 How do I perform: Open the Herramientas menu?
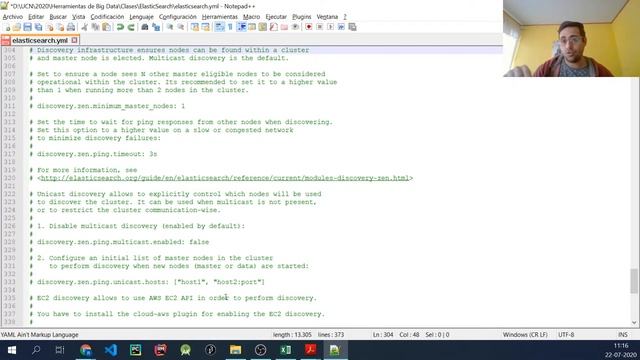pyautogui.click(x=220, y=17)
